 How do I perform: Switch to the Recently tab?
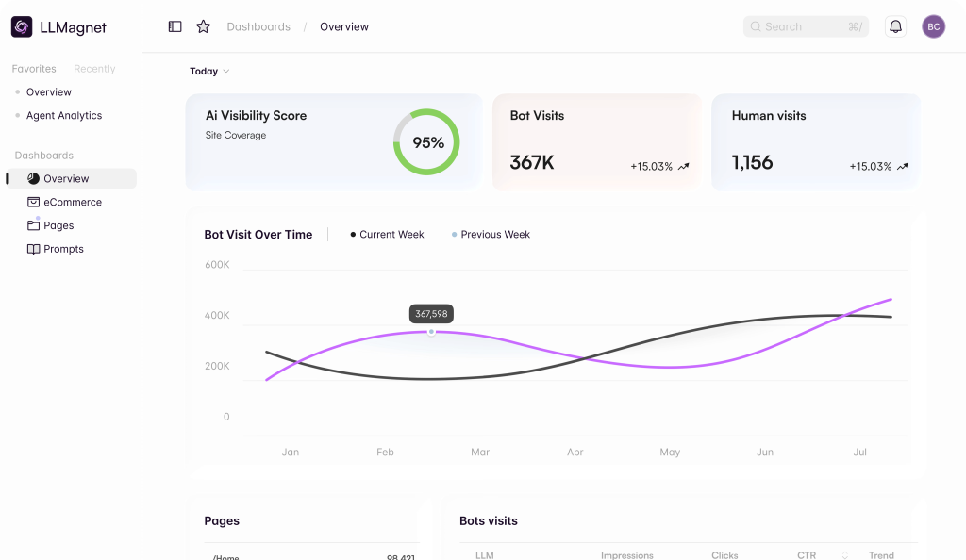pyautogui.click(x=94, y=69)
